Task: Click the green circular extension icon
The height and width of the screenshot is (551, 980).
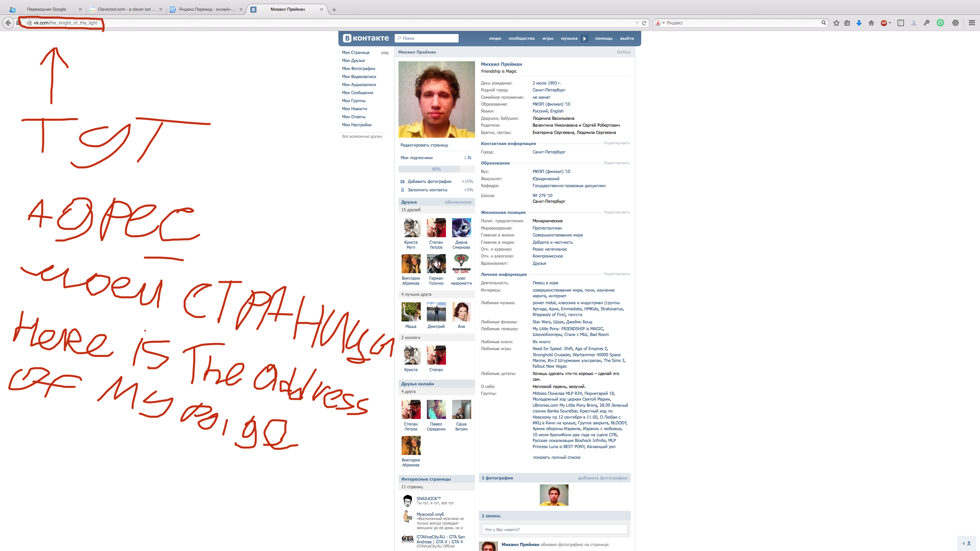Action: point(940,23)
